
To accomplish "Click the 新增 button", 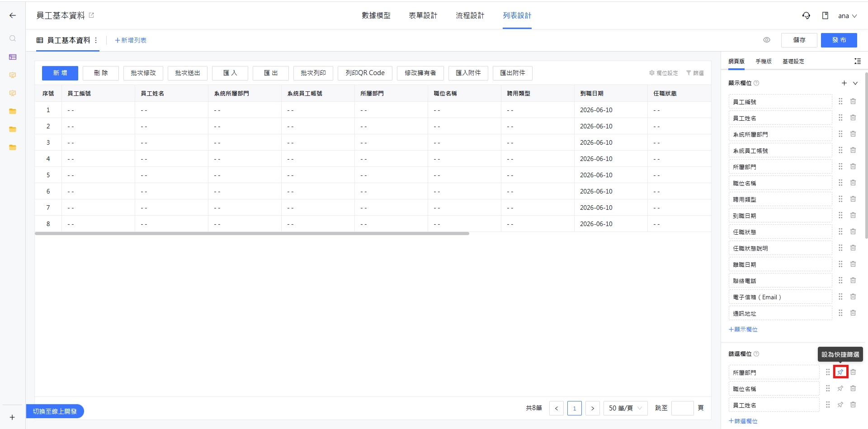I will click(60, 73).
